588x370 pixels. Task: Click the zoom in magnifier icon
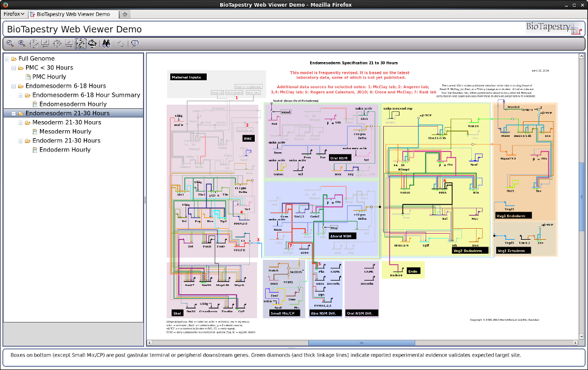tap(22, 43)
